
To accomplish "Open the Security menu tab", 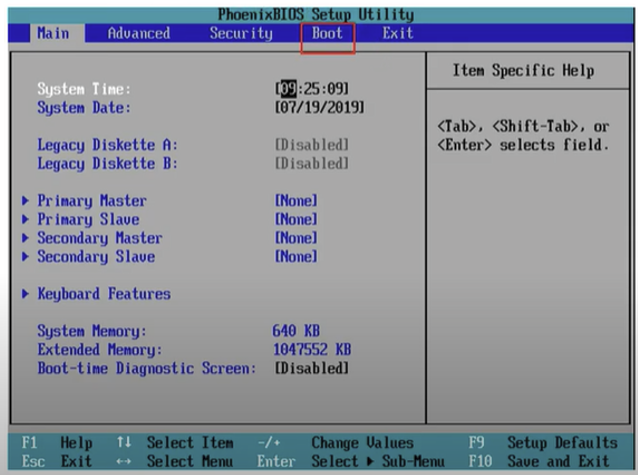I will tap(241, 33).
